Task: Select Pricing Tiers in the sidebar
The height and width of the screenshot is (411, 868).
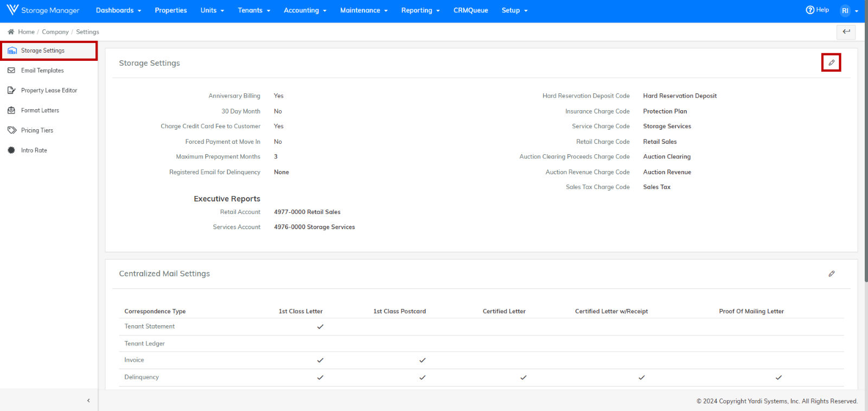Action: (37, 130)
